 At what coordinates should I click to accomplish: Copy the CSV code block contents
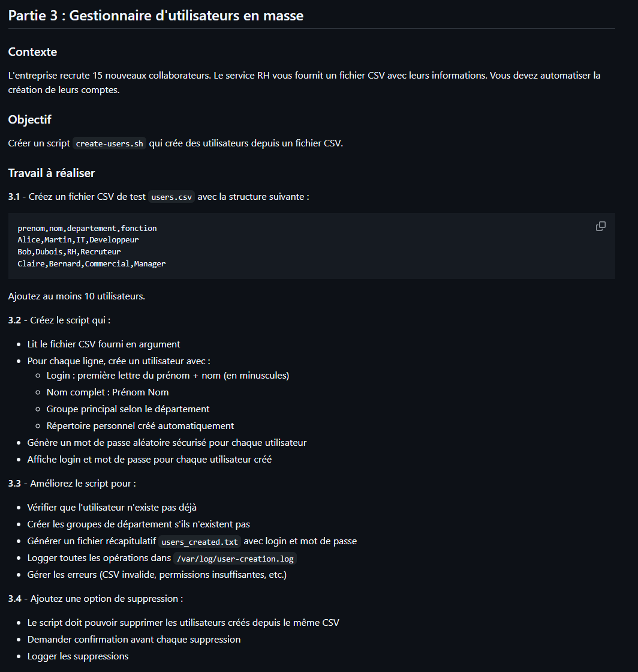(x=600, y=226)
